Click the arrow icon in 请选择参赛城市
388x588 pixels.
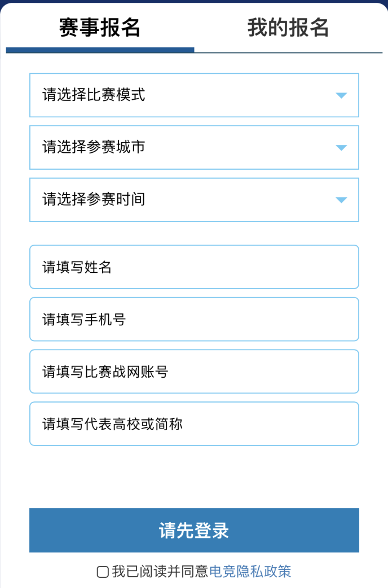341,148
